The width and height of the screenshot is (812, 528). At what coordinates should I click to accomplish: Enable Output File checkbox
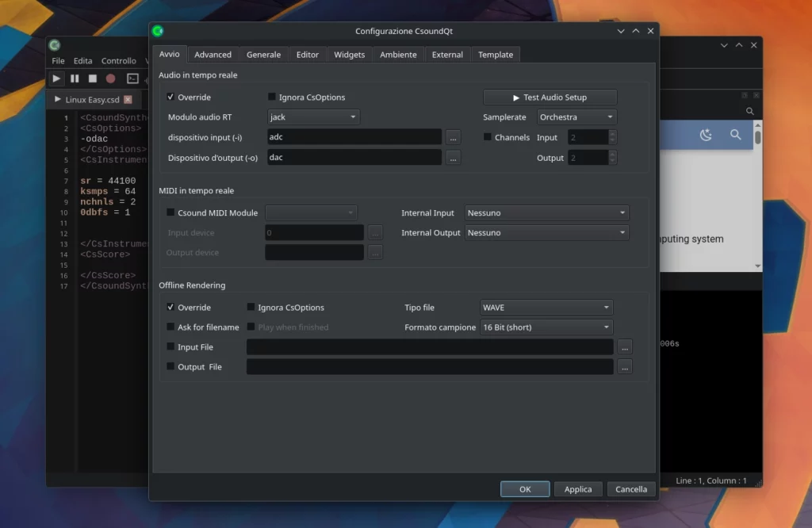[x=170, y=366]
